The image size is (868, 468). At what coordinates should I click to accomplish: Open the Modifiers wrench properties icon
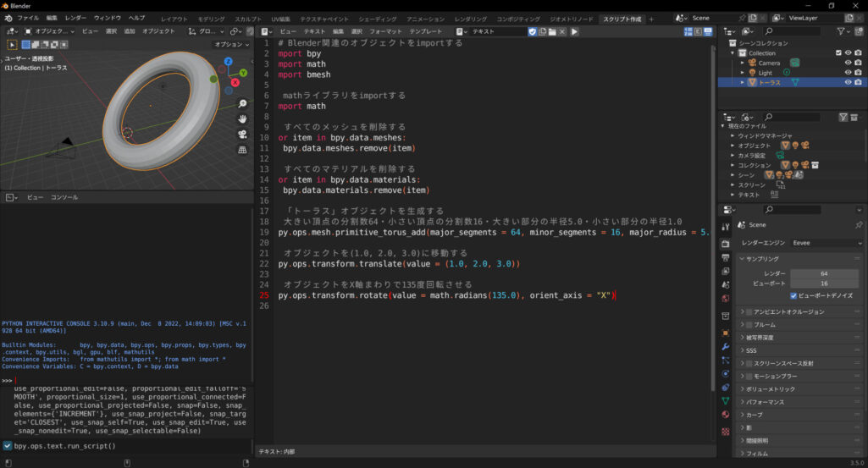click(x=726, y=347)
